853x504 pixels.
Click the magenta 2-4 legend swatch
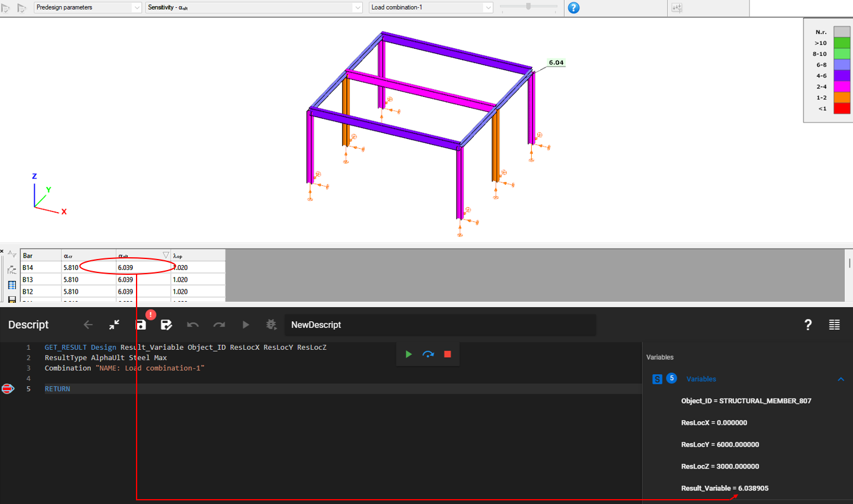point(841,87)
